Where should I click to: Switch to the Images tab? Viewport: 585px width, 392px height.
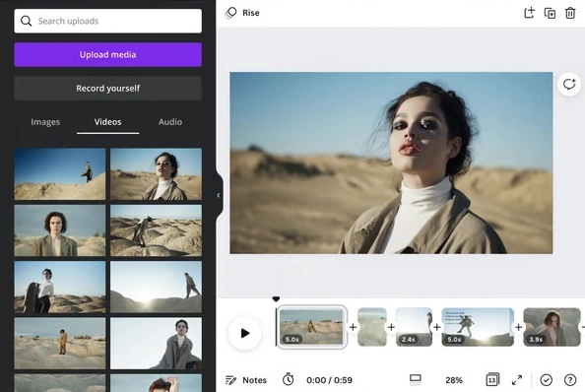pyautogui.click(x=45, y=122)
